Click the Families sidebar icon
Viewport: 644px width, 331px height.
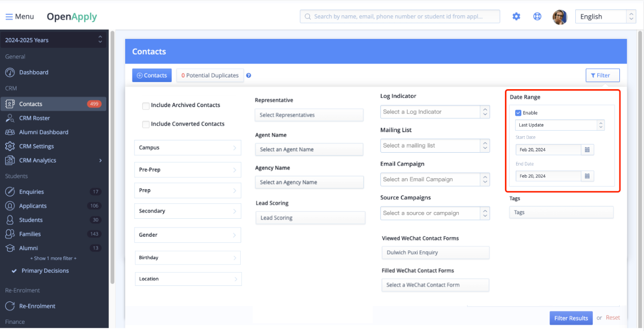(10, 234)
